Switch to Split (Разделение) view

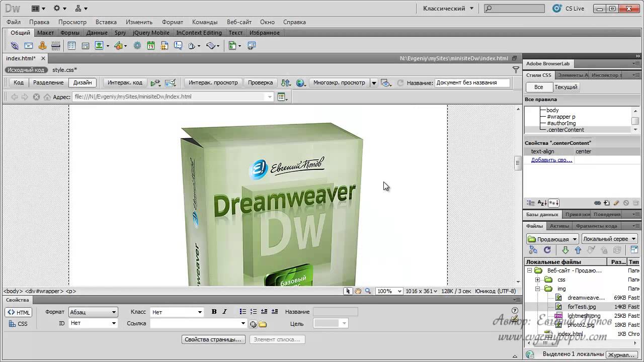pos(48,82)
